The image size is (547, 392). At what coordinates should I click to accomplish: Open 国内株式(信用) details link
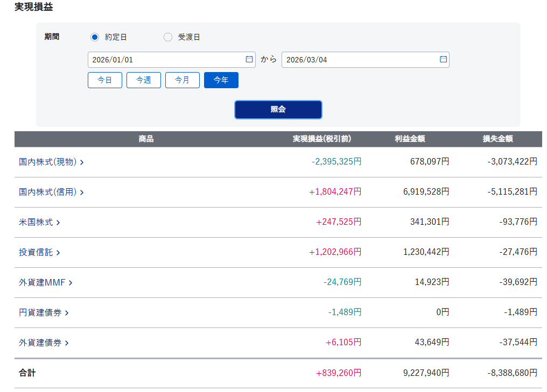pos(47,192)
